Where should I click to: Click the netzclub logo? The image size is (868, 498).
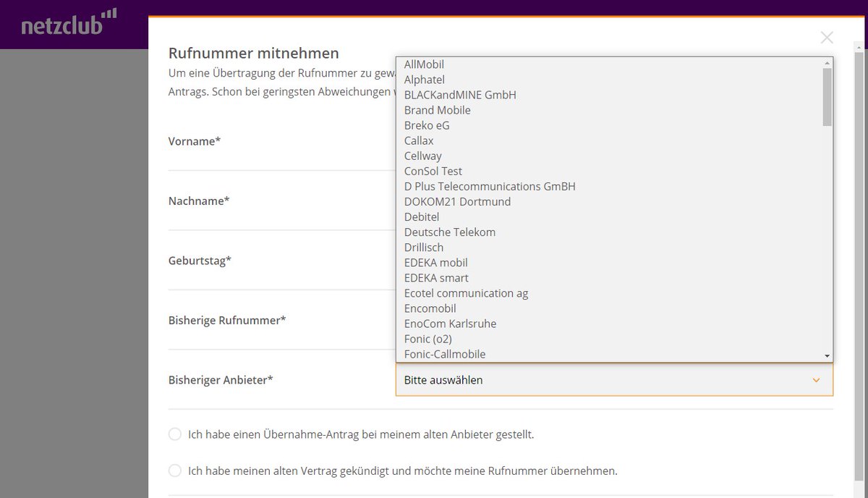69,22
